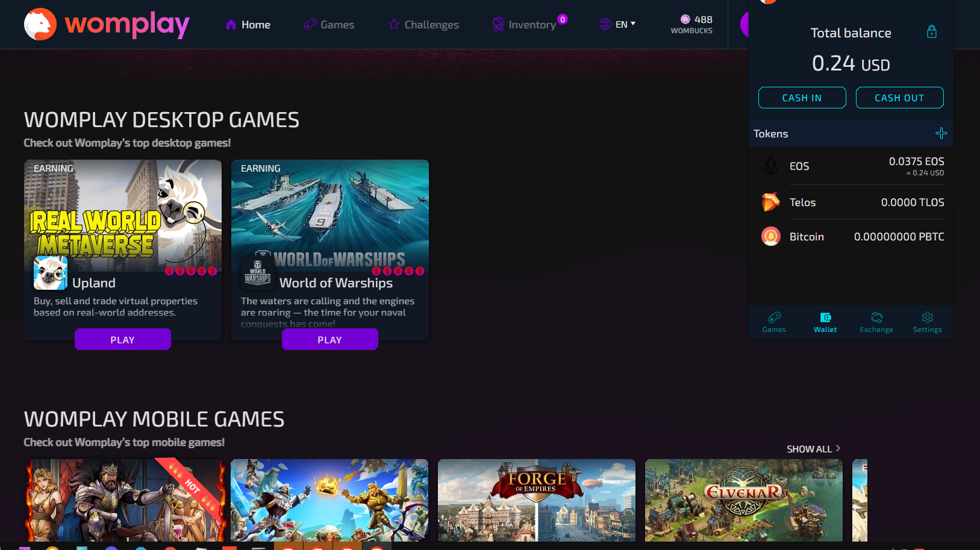This screenshot has height=550, width=980.
Task: Click the WOMPLAY MOBILE GAMES heading
Action: point(154,419)
